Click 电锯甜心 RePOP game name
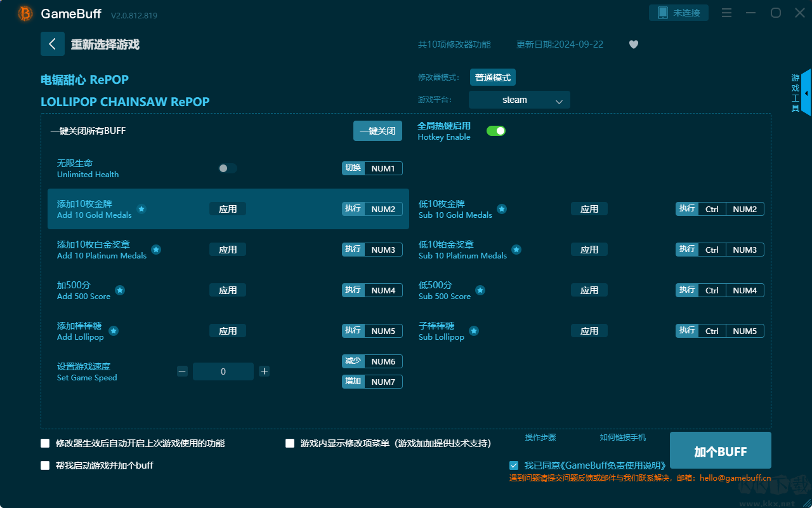This screenshot has width=812, height=508. (x=84, y=79)
